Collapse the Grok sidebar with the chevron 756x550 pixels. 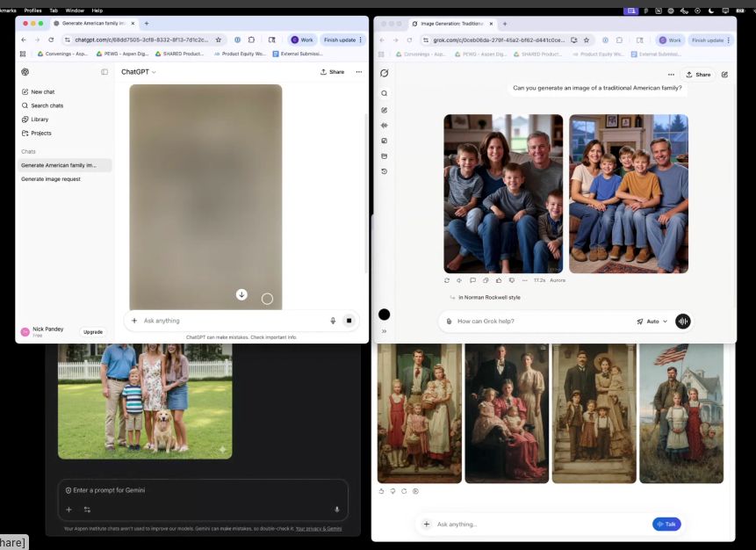(384, 330)
